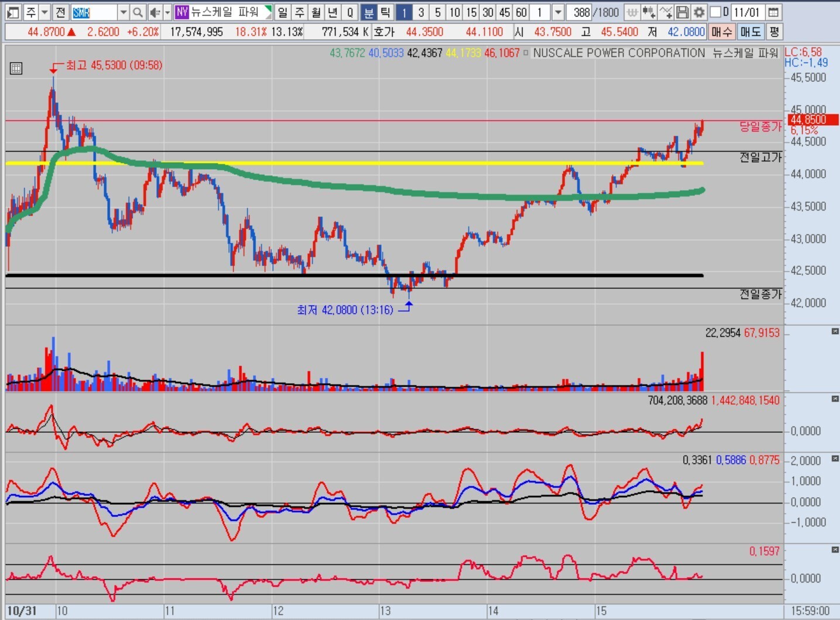This screenshot has height=620, width=840.
Task: Select the 30-minute interval button
Action: 488,12
